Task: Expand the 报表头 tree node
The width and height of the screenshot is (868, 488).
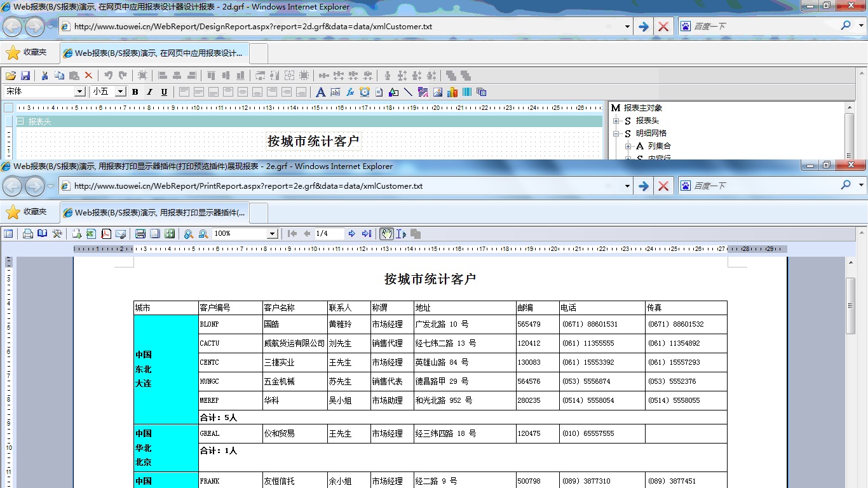Action: 616,121
